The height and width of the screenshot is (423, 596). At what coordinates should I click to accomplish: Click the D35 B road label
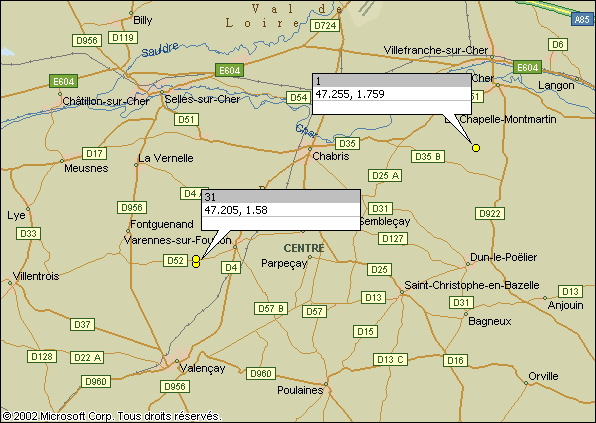pyautogui.click(x=428, y=157)
